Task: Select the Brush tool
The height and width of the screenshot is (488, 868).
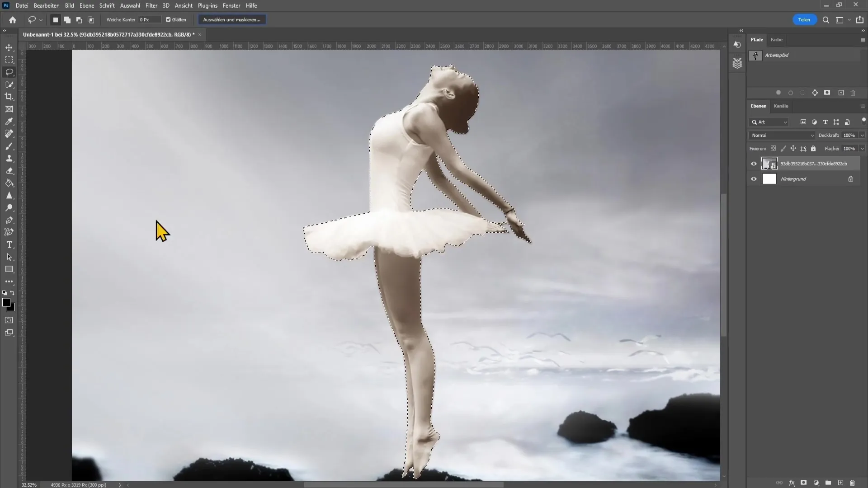Action: (9, 146)
